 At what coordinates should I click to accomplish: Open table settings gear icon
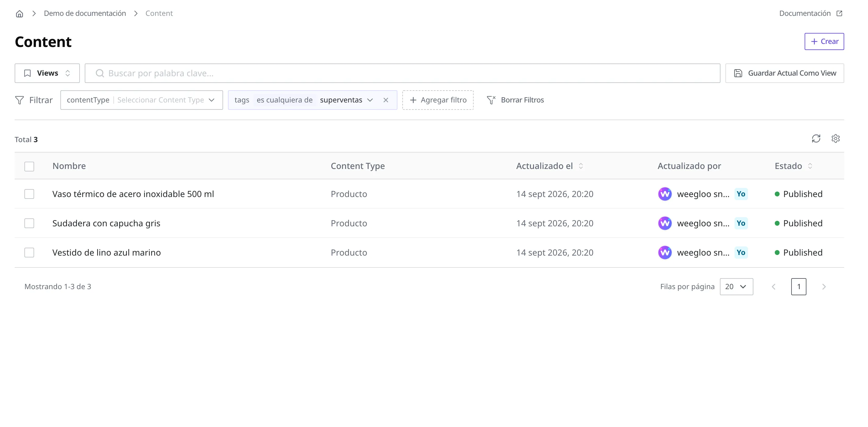(836, 139)
